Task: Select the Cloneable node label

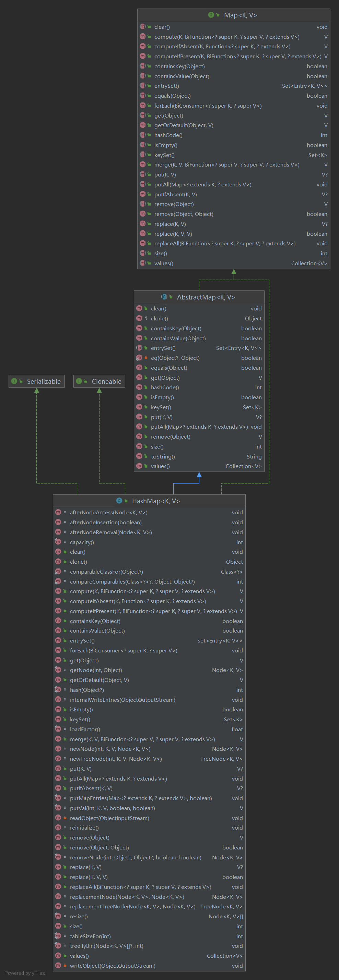Action: [x=106, y=381]
